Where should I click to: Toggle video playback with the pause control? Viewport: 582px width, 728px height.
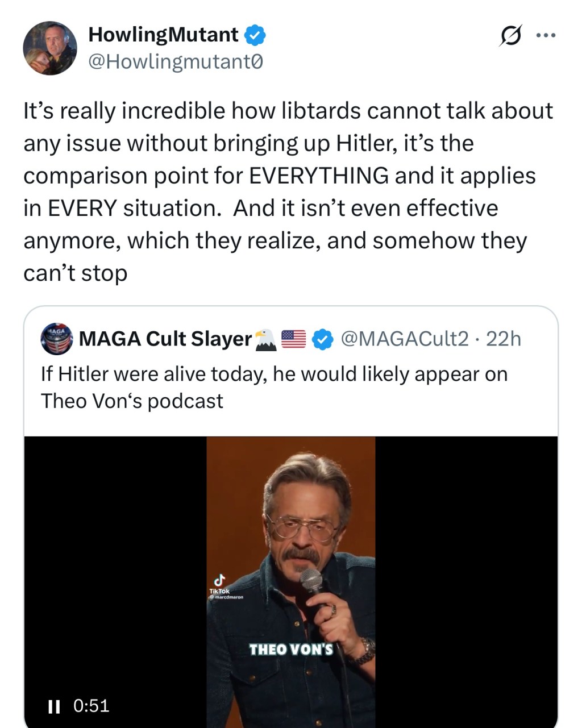click(x=53, y=707)
